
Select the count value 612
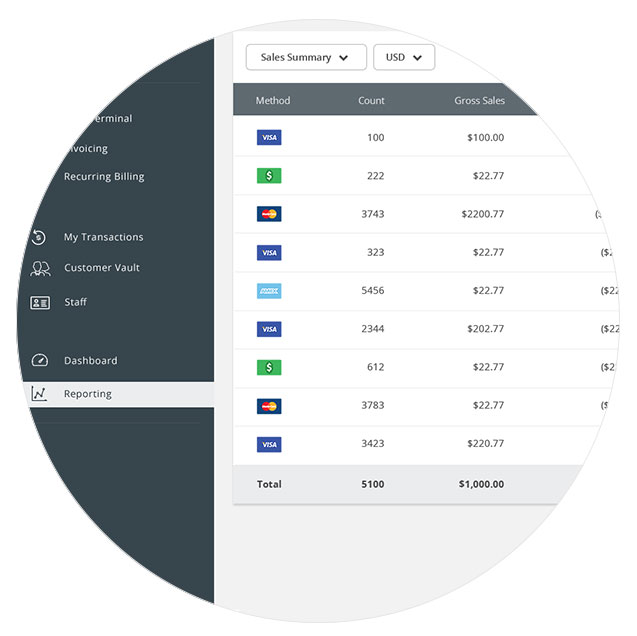[x=376, y=367]
